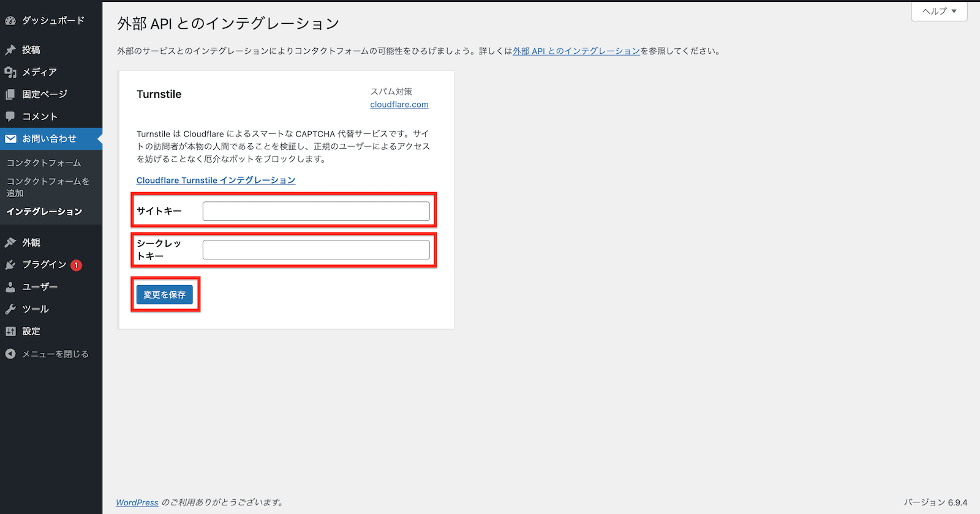The width and height of the screenshot is (980, 514).
Task: Click the Dashboard gauge icon
Action: click(x=10, y=21)
